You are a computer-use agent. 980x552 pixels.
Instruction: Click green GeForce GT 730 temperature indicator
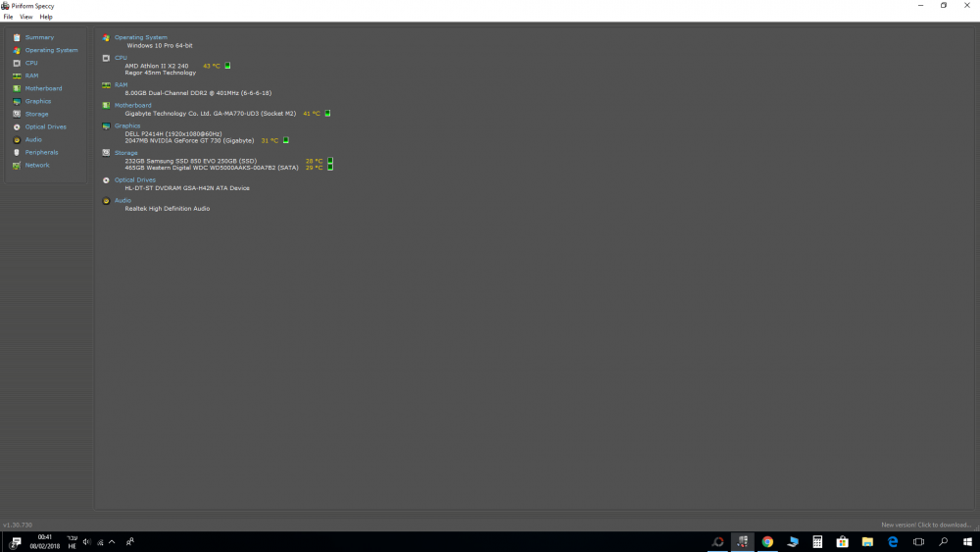pyautogui.click(x=285, y=140)
